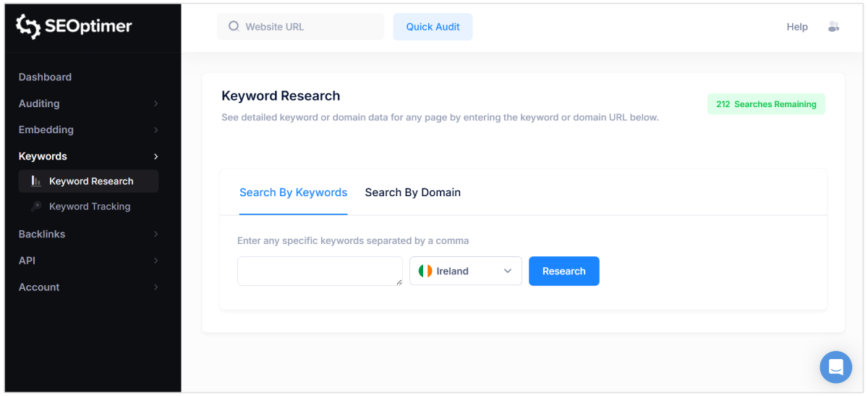
Task: Open the chat support bubble
Action: (x=835, y=367)
